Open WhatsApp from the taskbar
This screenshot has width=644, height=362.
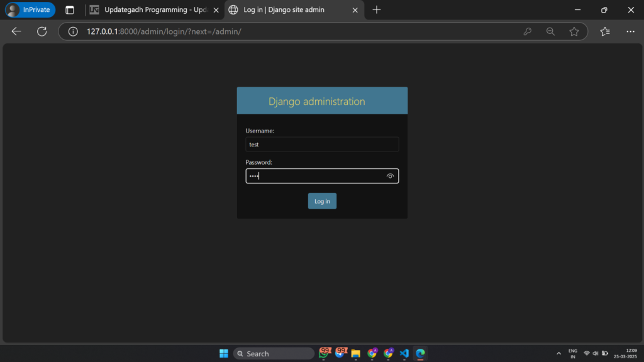324,353
